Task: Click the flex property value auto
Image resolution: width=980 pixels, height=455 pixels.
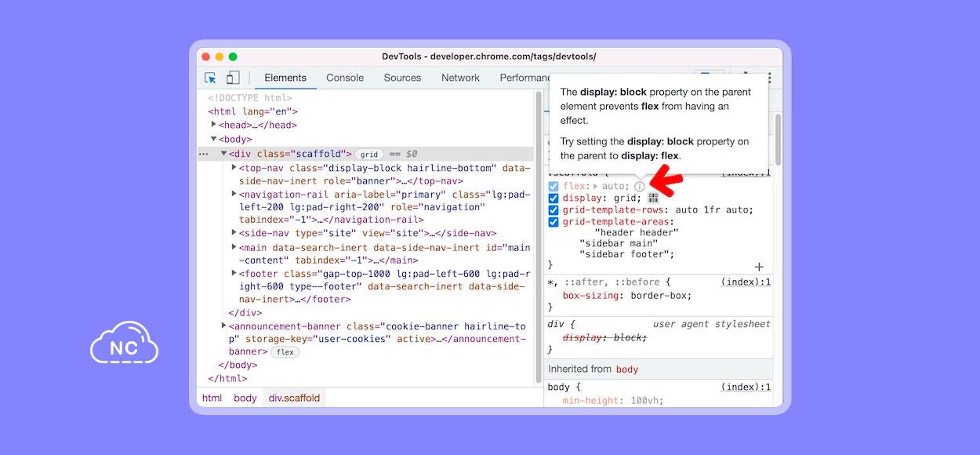Action: point(614,187)
